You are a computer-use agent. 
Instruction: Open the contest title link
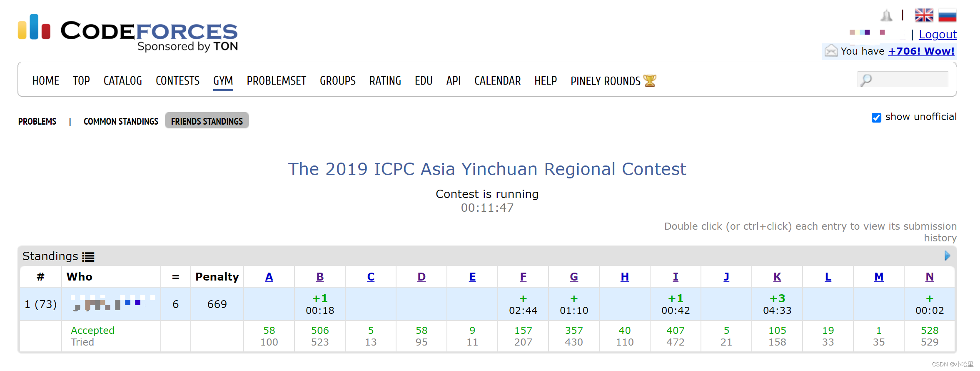pyautogui.click(x=487, y=169)
